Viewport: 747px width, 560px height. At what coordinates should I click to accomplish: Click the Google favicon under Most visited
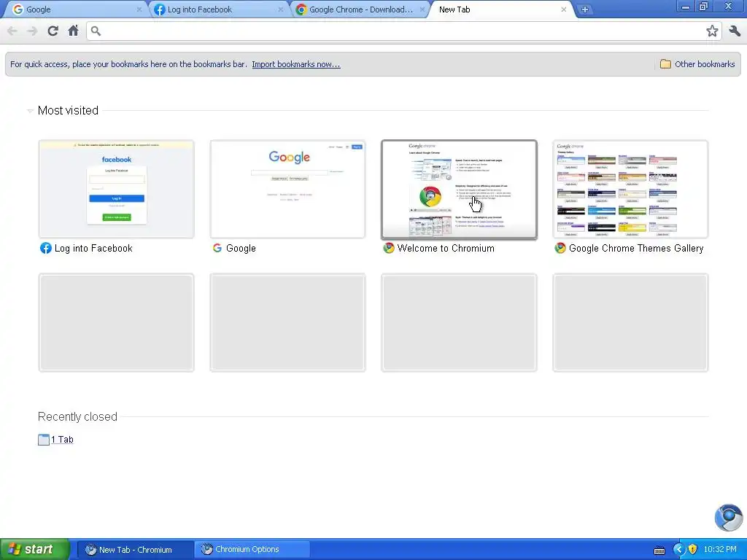pos(217,248)
